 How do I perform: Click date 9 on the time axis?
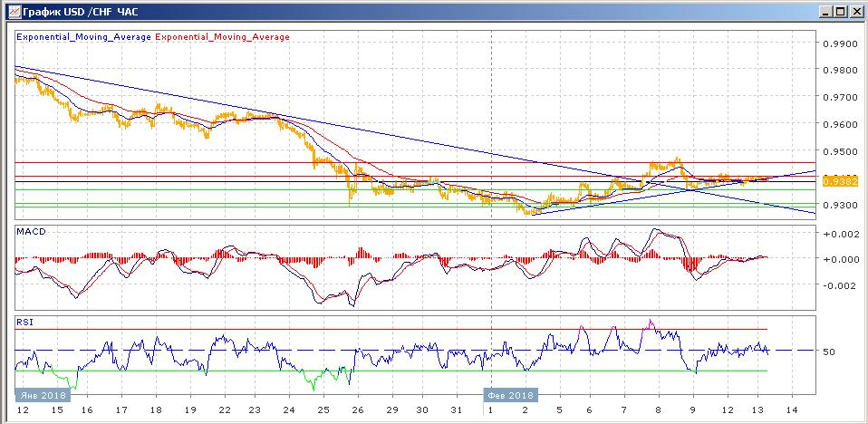coord(692,410)
